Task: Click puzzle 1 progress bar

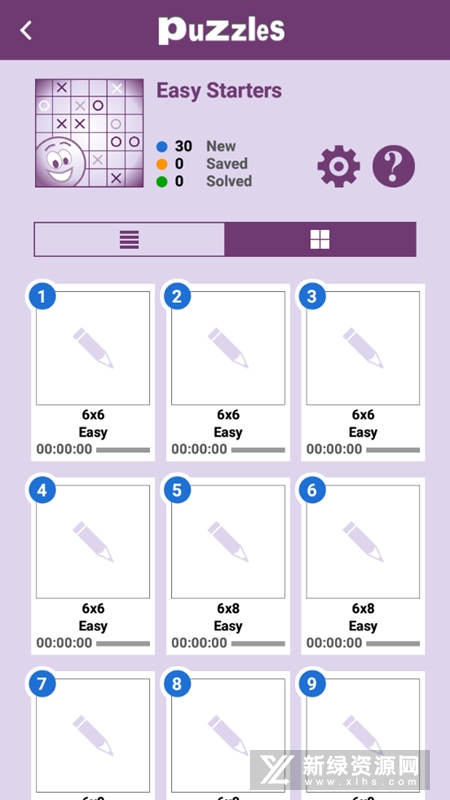Action: (x=123, y=450)
